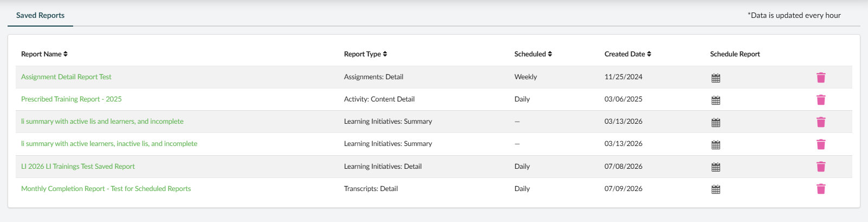
Task: Delete the Assignment Detail Report Test row
Action: [821, 78]
